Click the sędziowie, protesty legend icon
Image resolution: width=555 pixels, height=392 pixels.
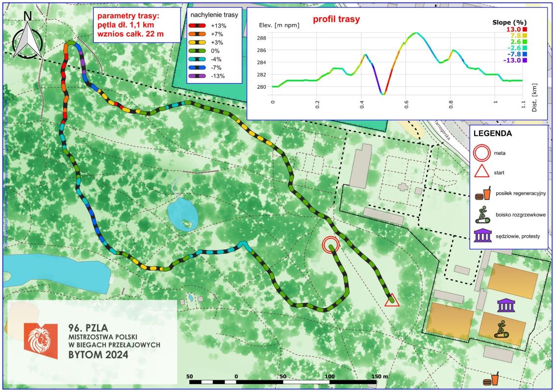482,236
